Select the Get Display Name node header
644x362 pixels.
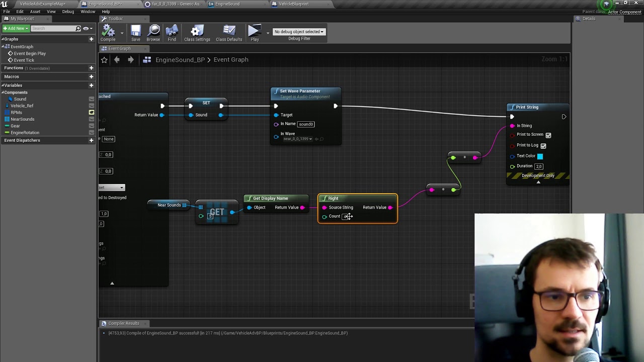click(276, 198)
